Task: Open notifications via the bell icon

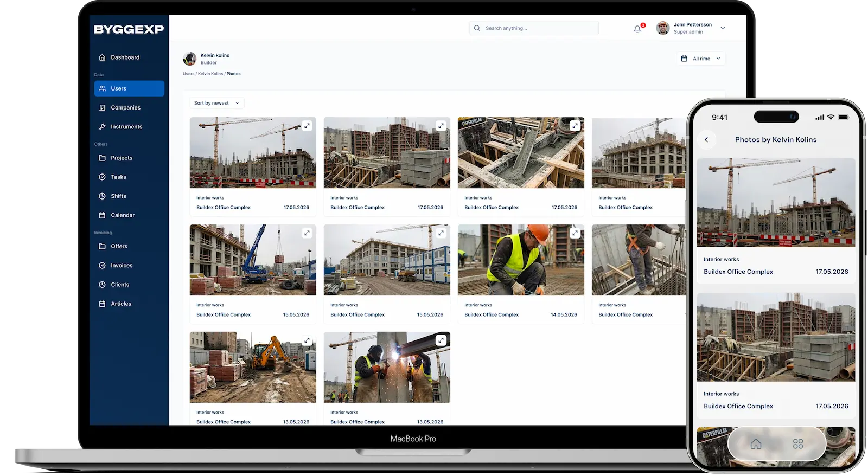Action: pos(637,29)
